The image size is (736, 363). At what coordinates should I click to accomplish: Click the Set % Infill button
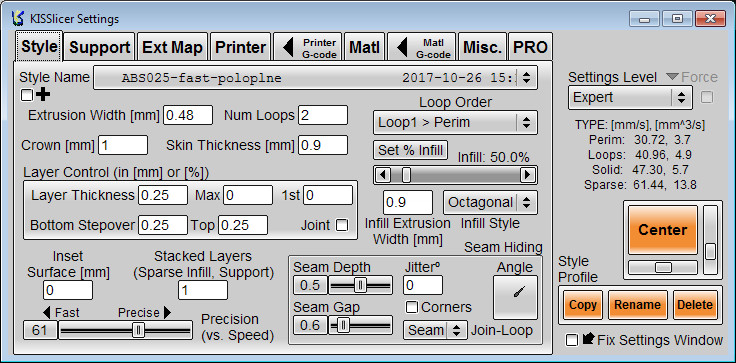pos(411,150)
